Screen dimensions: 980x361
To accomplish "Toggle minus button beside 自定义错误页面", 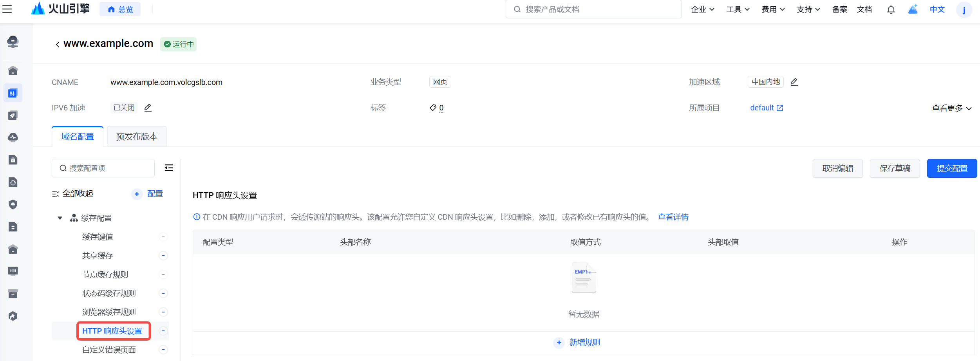I will click(x=163, y=350).
